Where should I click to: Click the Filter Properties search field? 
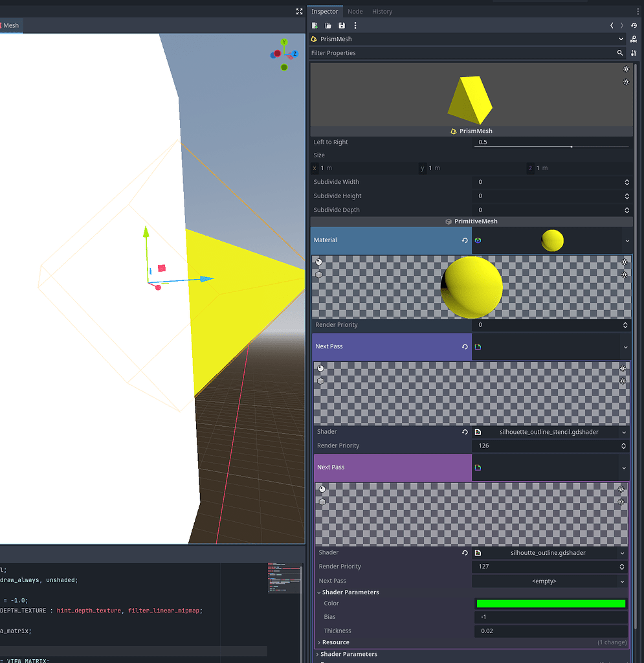click(453, 52)
